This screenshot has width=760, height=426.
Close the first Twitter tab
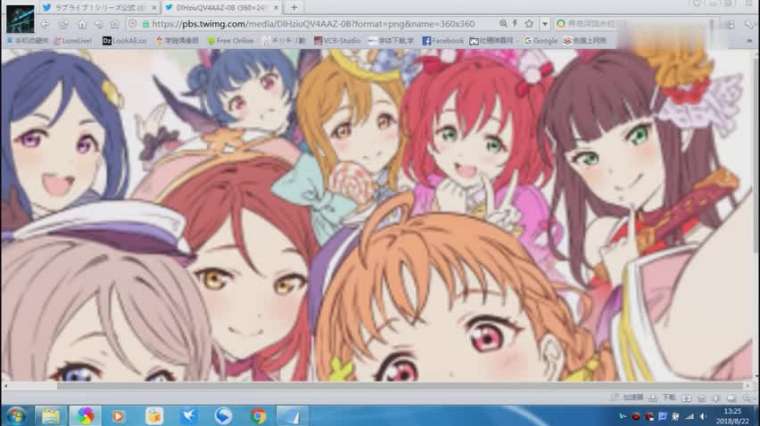click(154, 8)
